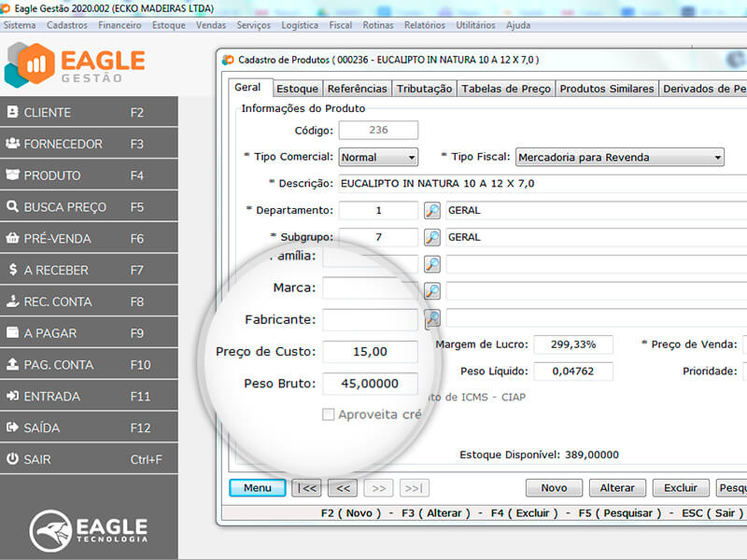Click the Preço de Custo field
Image resolution: width=747 pixels, height=560 pixels.
pos(370,352)
